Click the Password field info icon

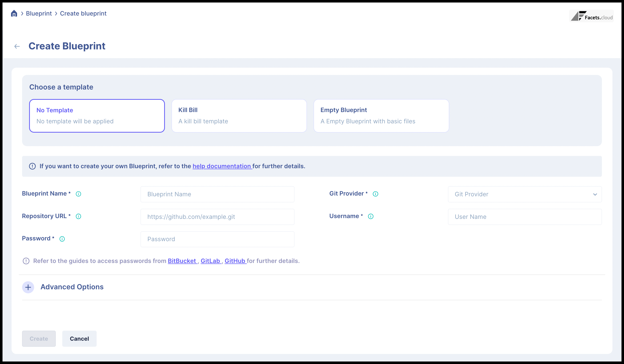click(x=62, y=239)
